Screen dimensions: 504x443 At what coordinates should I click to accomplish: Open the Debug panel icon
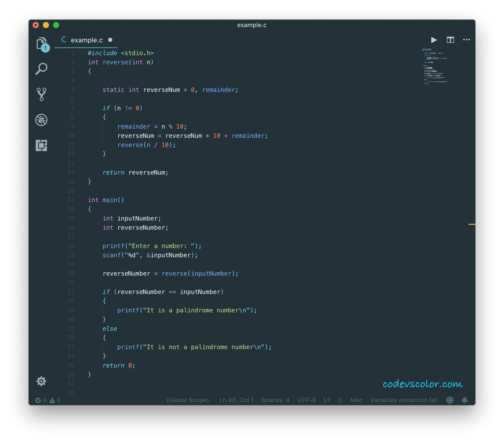tap(41, 120)
